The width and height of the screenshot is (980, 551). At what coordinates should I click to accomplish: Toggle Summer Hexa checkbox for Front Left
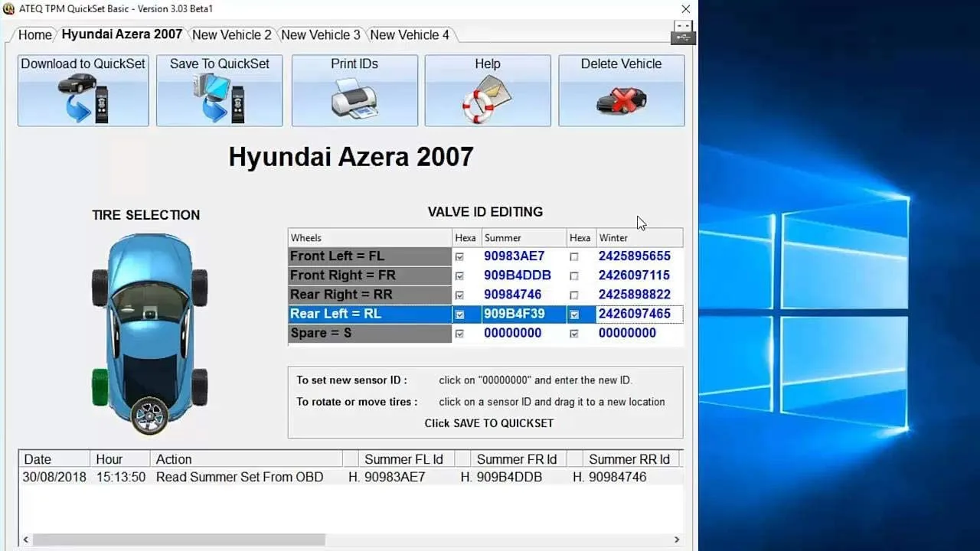coord(459,257)
